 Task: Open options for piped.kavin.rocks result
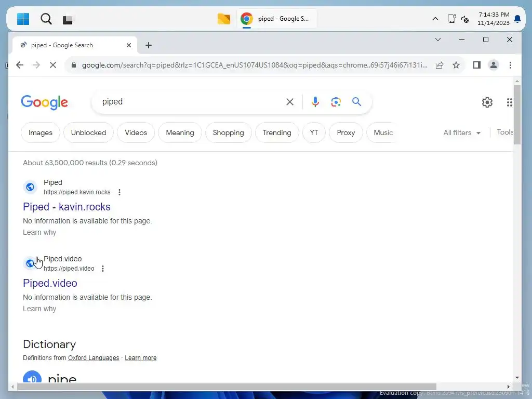pyautogui.click(x=119, y=192)
